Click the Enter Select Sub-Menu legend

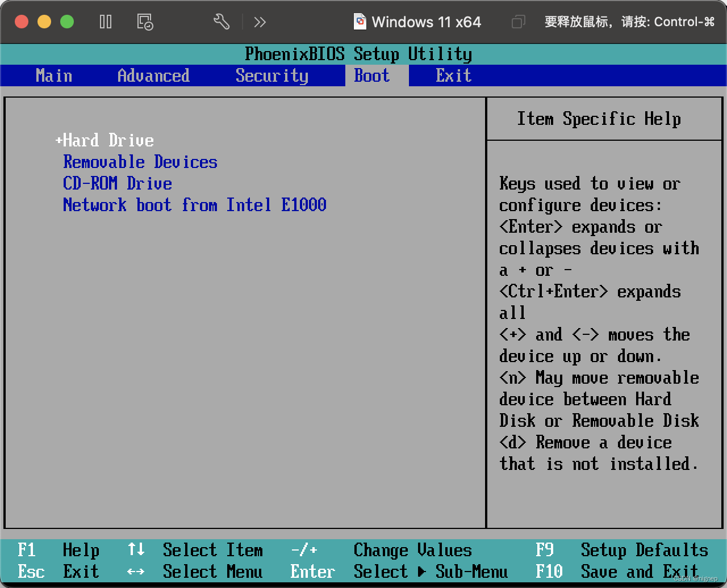pos(399,572)
